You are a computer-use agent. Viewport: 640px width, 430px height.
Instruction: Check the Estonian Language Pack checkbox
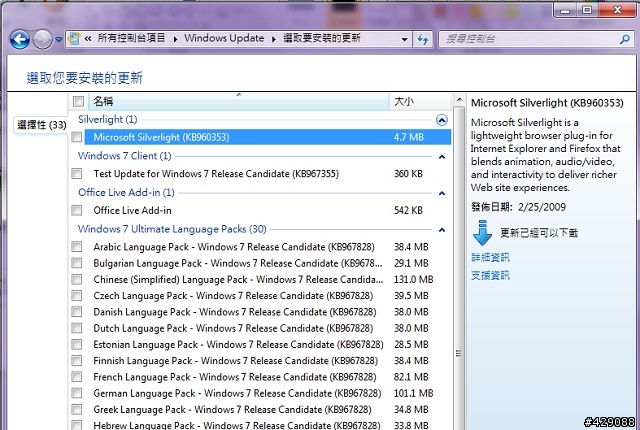[77, 345]
